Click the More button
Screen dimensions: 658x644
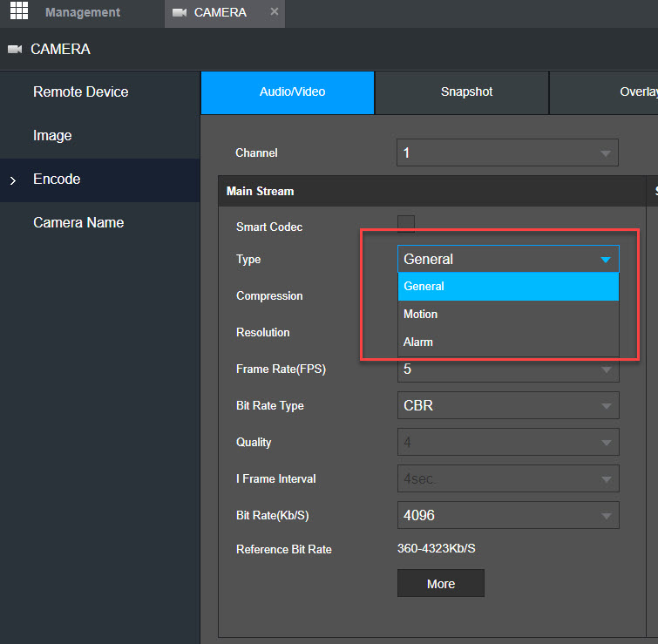click(441, 583)
